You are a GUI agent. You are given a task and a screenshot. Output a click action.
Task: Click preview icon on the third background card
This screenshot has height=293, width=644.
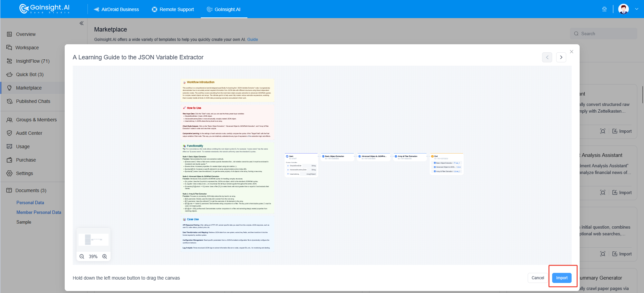[603, 254]
